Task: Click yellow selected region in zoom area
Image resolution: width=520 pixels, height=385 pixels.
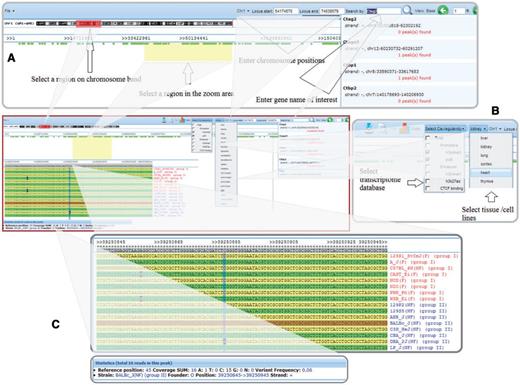Action: click(188, 53)
